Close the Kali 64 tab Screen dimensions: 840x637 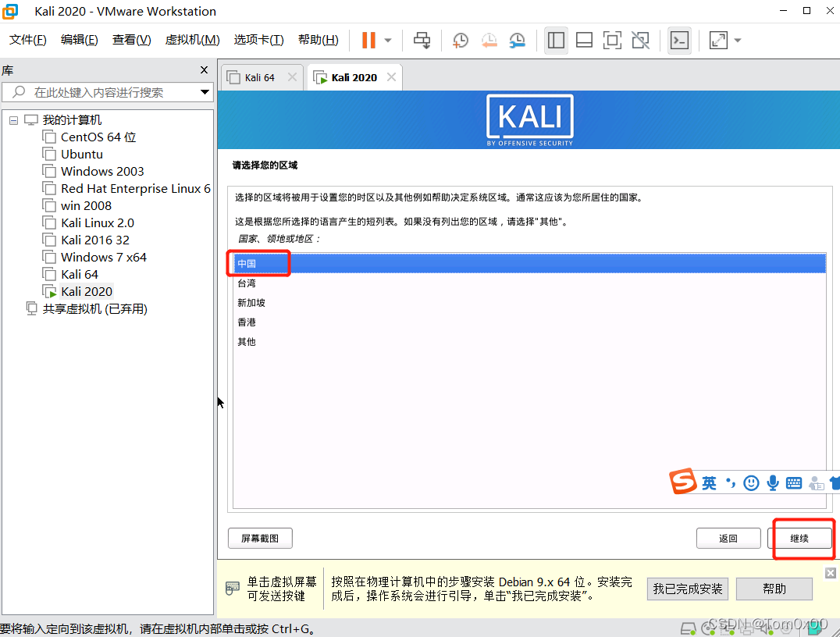point(292,77)
